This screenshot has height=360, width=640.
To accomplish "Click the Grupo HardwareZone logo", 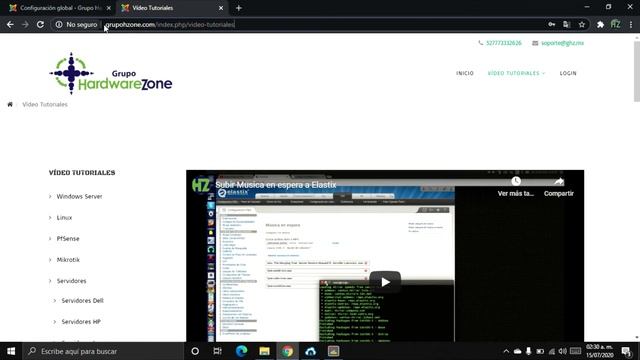I will point(111,73).
